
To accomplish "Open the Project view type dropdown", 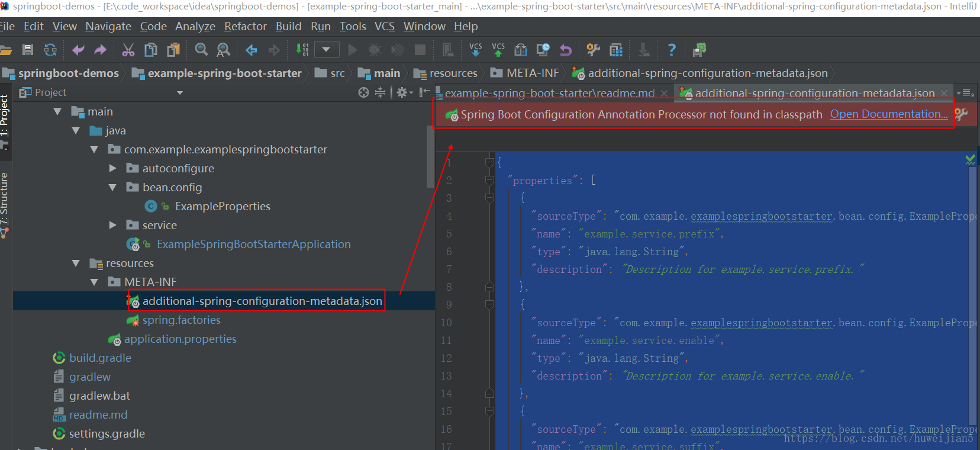I will pyautogui.click(x=180, y=93).
